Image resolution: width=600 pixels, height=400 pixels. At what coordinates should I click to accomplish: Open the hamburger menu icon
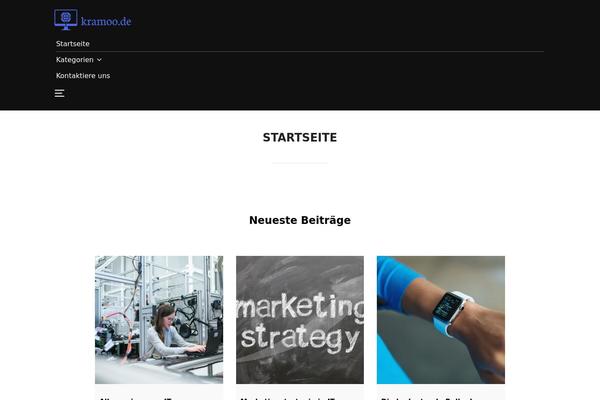pos(59,93)
